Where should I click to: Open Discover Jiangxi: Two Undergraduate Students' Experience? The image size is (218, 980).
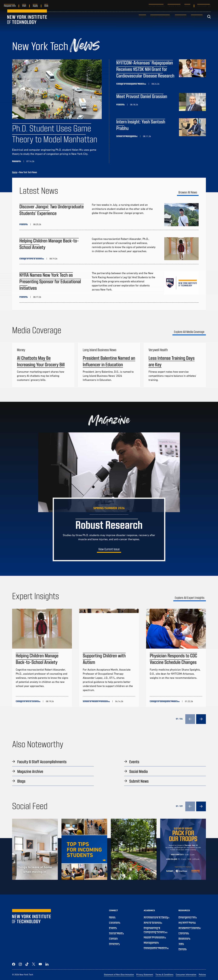point(51,210)
